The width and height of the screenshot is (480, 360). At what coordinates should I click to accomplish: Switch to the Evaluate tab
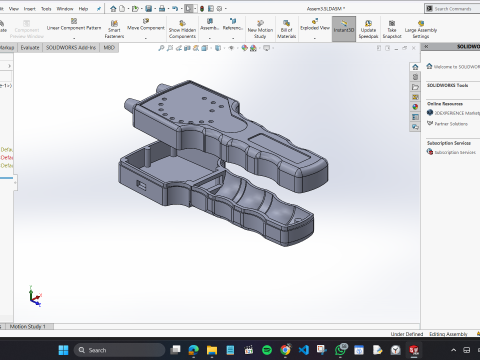30,48
